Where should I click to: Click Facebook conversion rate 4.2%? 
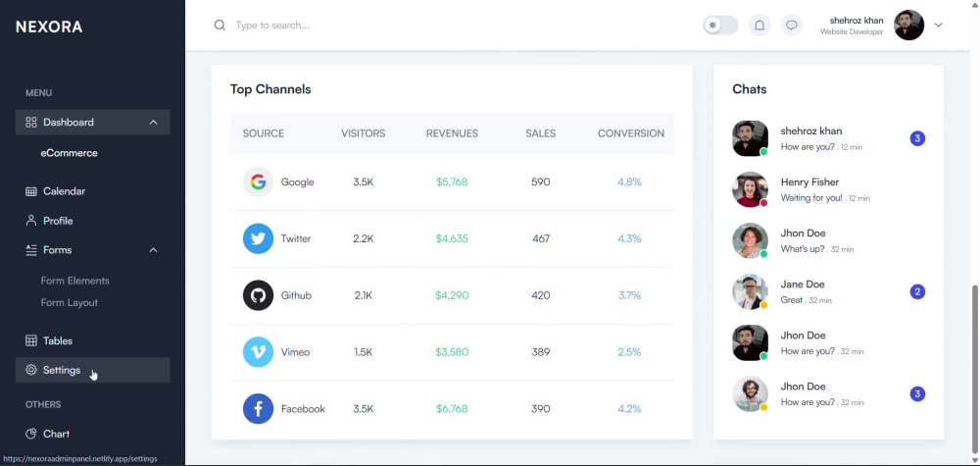point(629,409)
